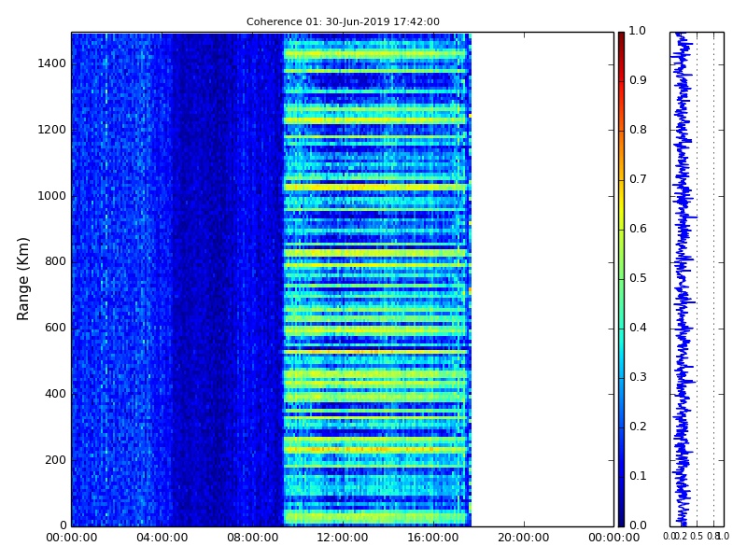The height and width of the screenshot is (560, 747).
Task: Click the colorbar 0.4 label
Action: coord(638,328)
